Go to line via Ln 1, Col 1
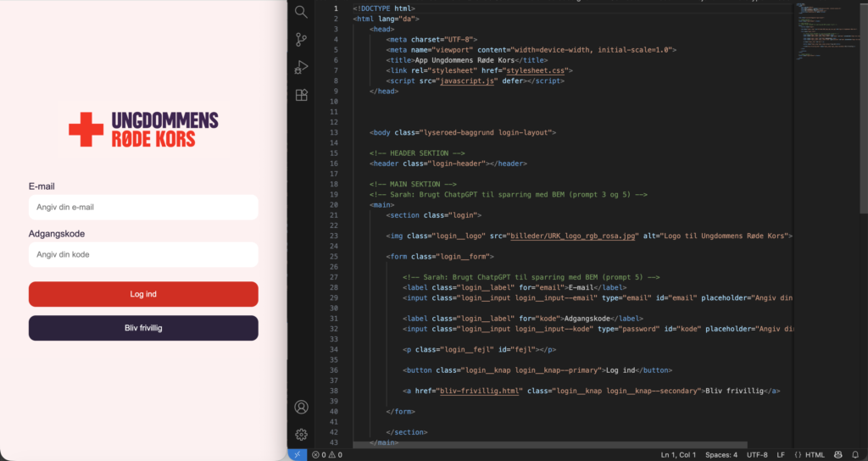Screen dimensions: 868x461 678,455
